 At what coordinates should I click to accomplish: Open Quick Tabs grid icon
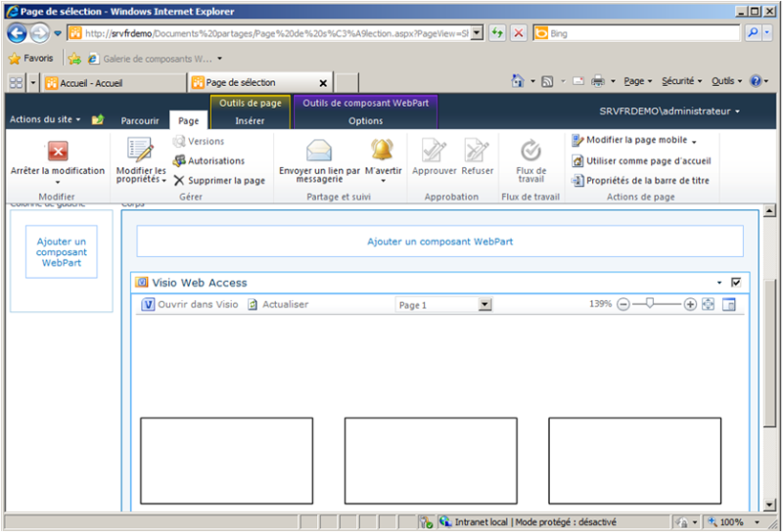[16, 83]
